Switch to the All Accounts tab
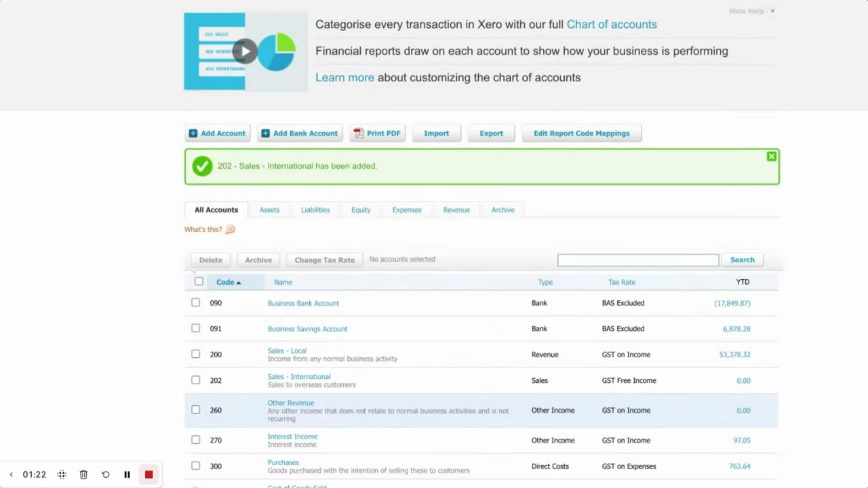Image resolution: width=868 pixels, height=488 pixels. [216, 210]
